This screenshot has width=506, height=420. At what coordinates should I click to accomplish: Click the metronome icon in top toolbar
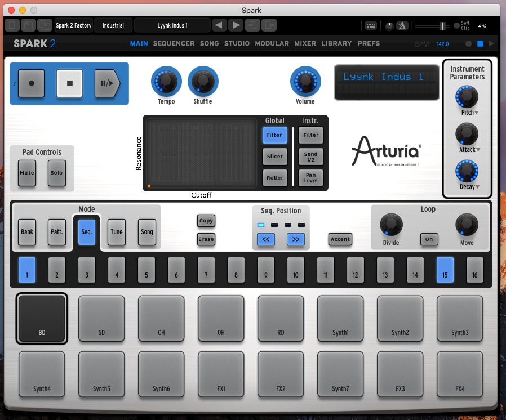tap(402, 26)
